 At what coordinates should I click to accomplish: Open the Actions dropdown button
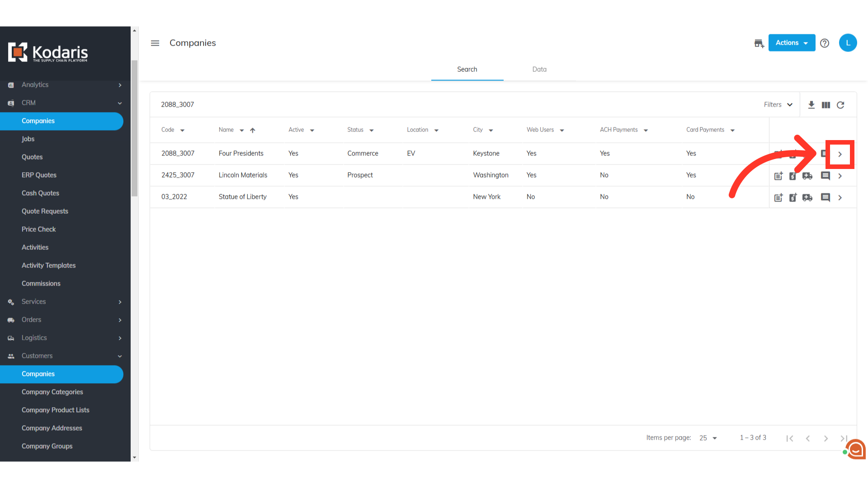[792, 43]
